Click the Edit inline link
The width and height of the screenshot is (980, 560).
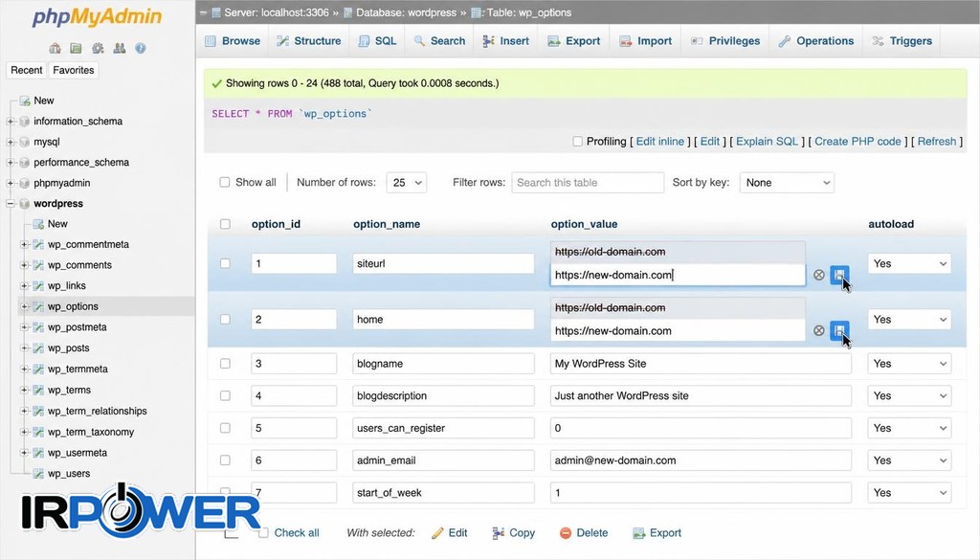(x=660, y=142)
